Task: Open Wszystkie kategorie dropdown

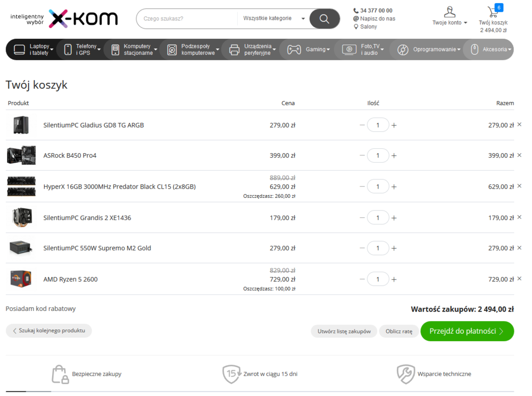Action: tap(274, 18)
